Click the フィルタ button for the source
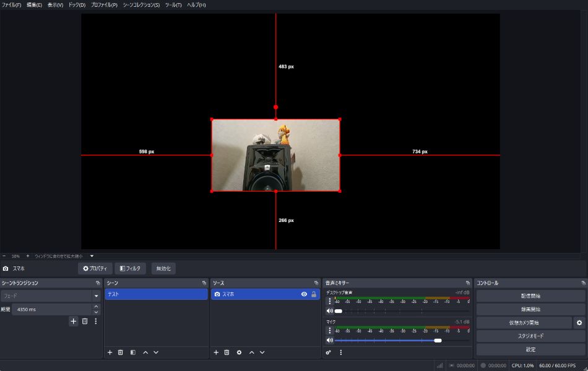This screenshot has height=371, width=588. [131, 268]
